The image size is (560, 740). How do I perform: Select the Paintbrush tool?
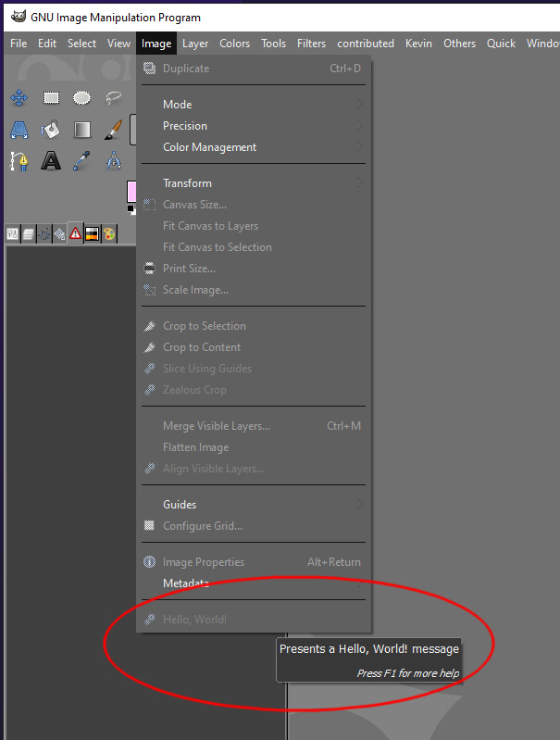point(113,130)
